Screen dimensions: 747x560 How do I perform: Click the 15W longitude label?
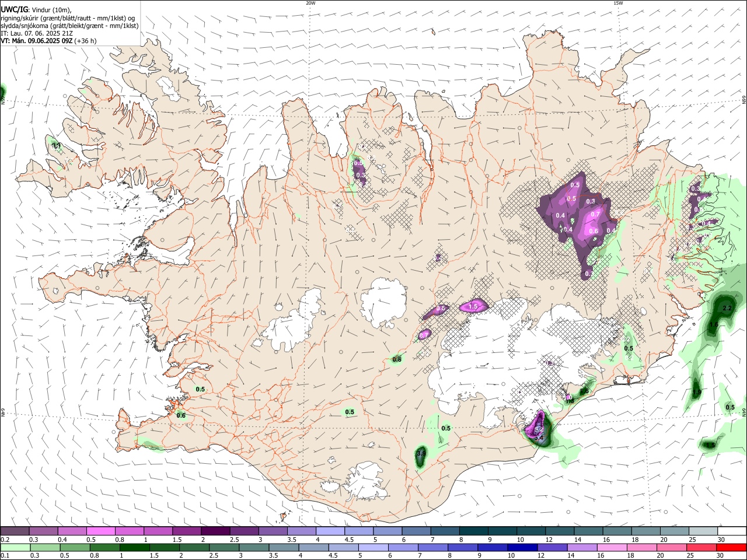click(x=618, y=3)
